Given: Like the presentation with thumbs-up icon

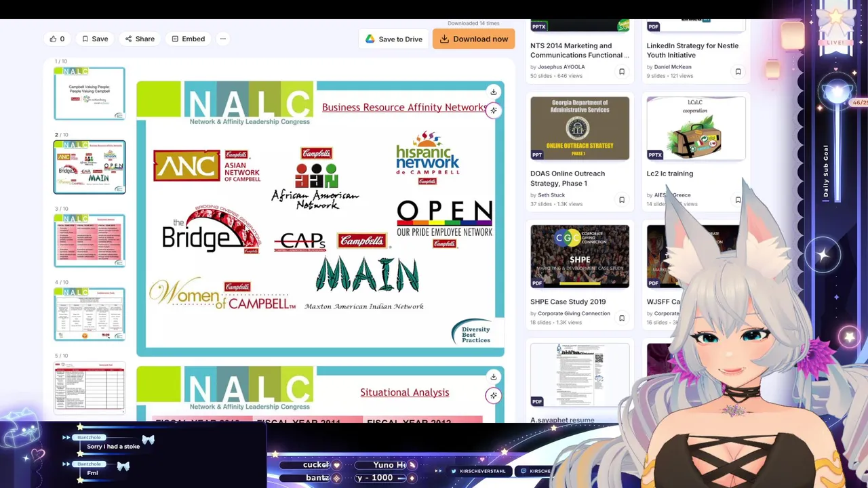Looking at the screenshot, I should click(57, 39).
